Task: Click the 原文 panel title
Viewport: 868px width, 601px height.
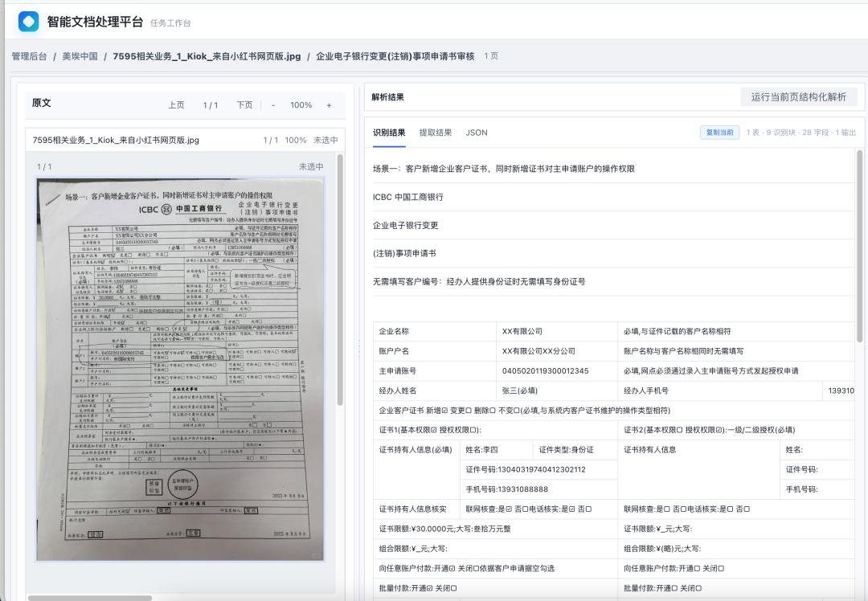Action: 42,102
